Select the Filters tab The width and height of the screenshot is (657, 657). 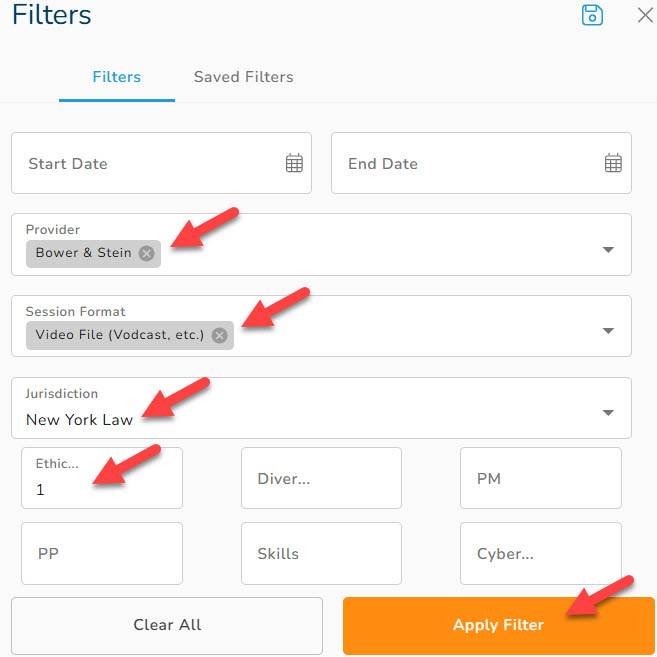[x=116, y=77]
